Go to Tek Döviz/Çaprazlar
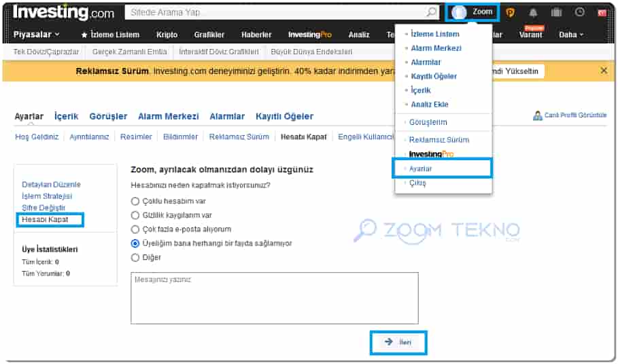This screenshot has width=618, height=364. [x=46, y=52]
